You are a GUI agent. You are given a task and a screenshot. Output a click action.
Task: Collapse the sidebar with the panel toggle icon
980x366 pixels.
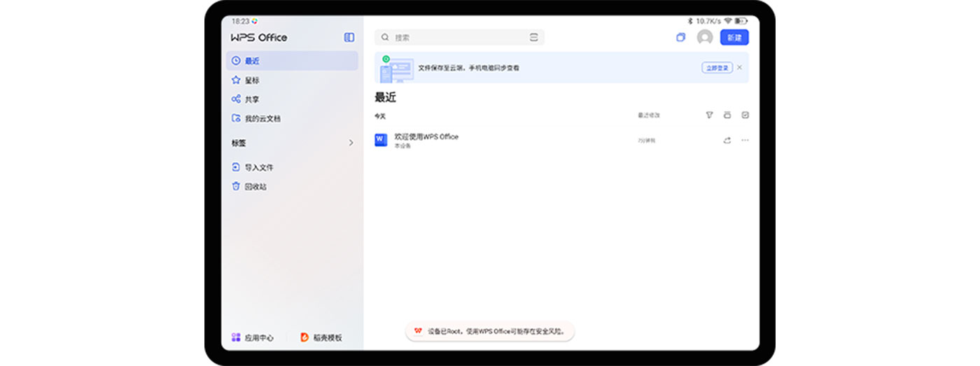coord(349,38)
